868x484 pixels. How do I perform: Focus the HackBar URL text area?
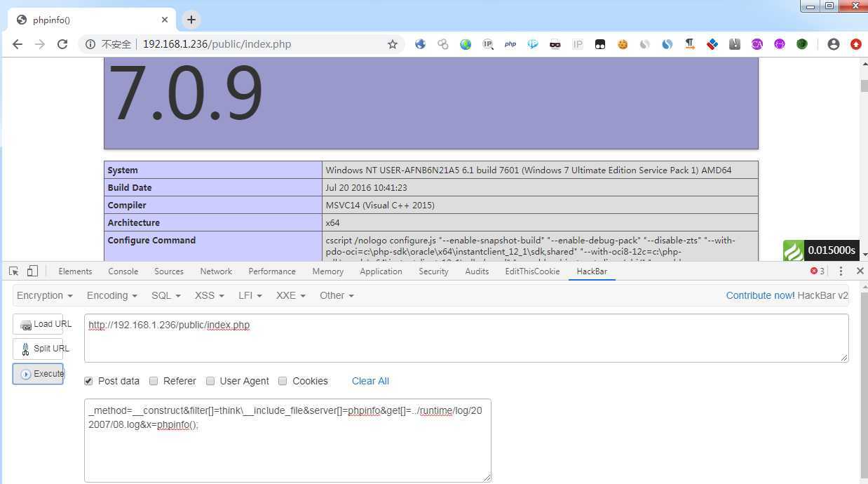click(466, 338)
